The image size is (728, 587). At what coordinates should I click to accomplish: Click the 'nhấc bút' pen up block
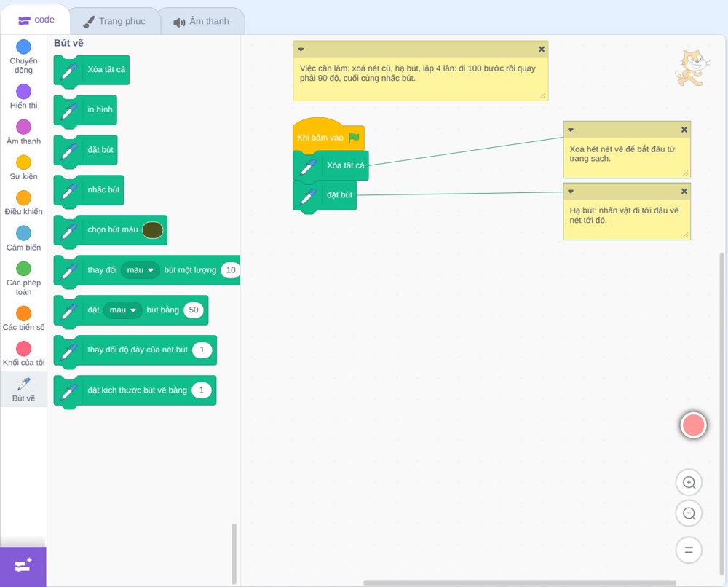[89, 190]
